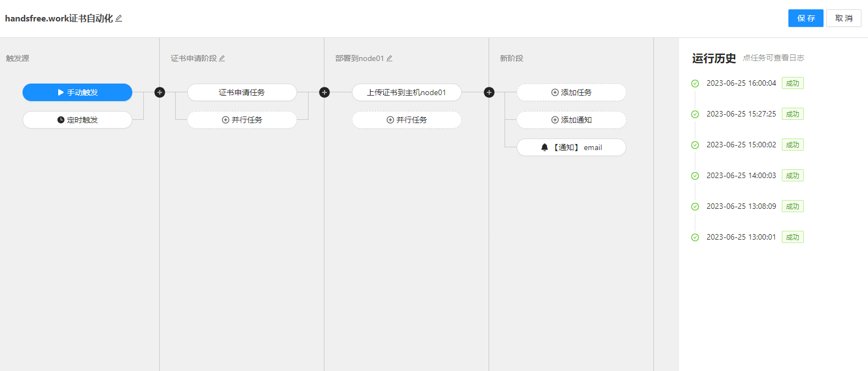Rename 部署到node01 stage via pencil icon
Viewport: 868px width, 371px height.
[389, 58]
